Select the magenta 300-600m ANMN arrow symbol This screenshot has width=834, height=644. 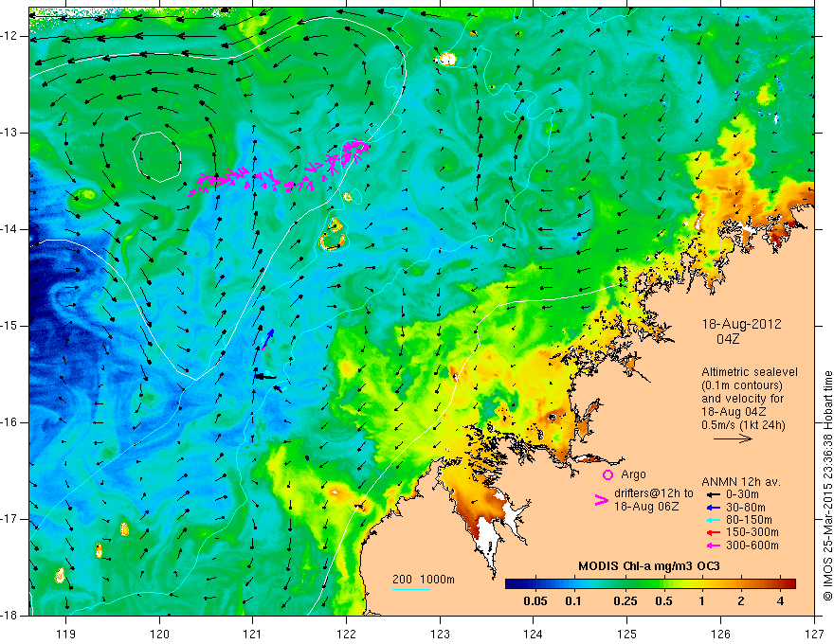(x=713, y=546)
